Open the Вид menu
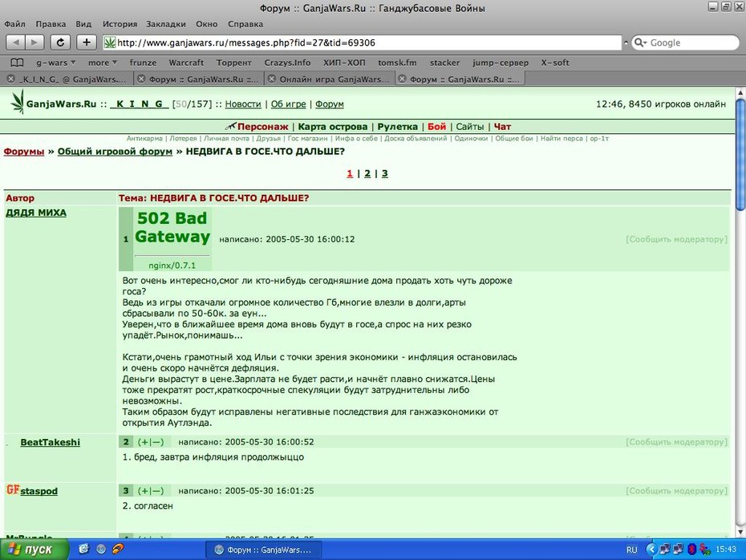Viewport: 746px width, 560px height. point(83,24)
